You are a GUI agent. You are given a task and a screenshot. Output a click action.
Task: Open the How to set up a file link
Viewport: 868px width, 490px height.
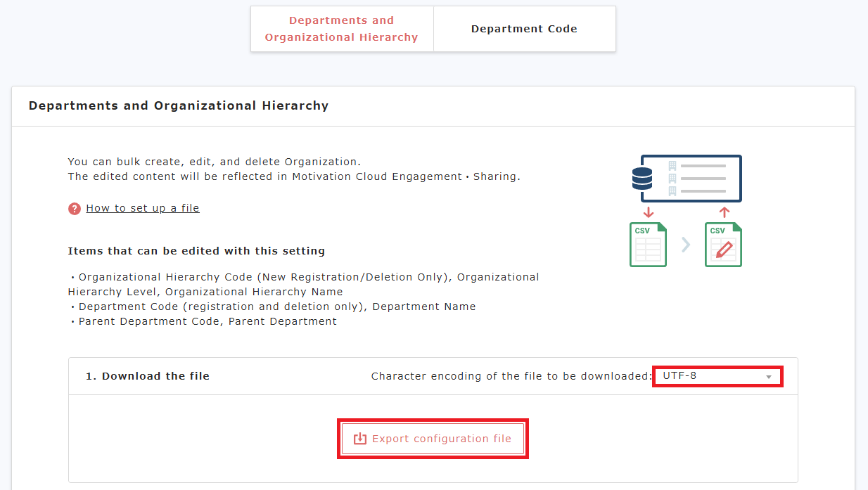tap(143, 208)
